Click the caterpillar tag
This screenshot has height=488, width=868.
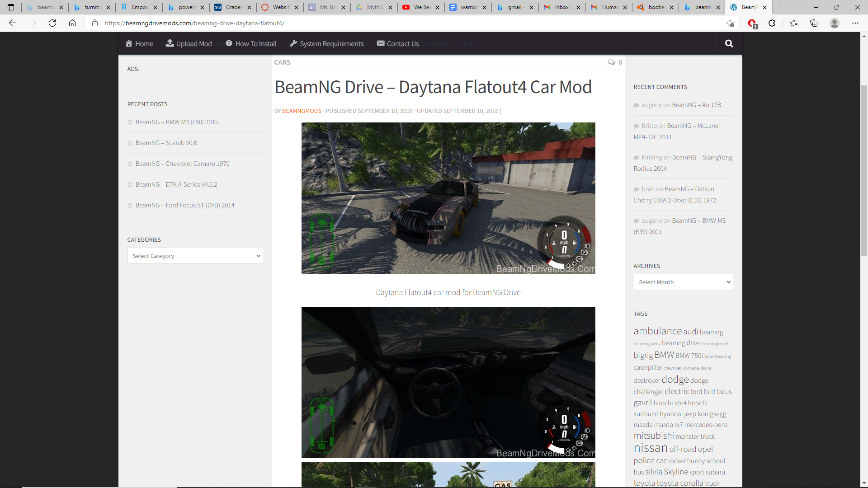647,367
